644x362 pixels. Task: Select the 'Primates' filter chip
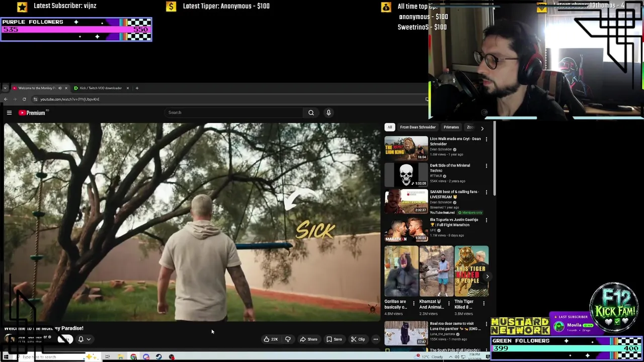[451, 127]
